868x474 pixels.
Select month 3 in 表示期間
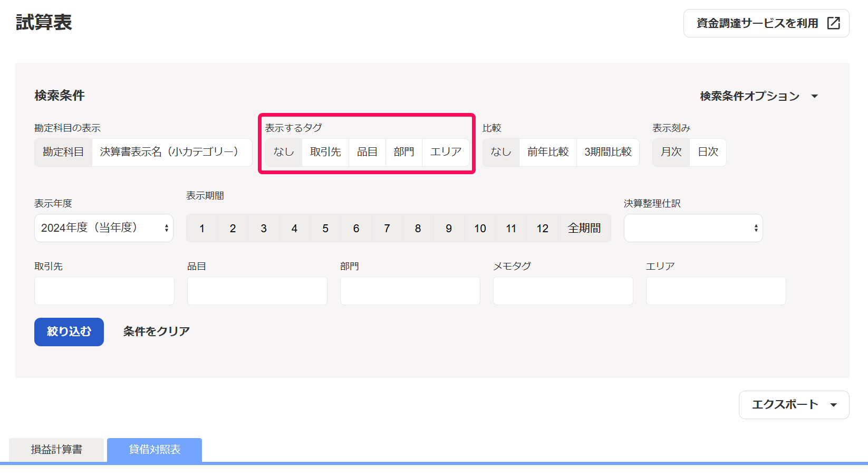(x=264, y=228)
